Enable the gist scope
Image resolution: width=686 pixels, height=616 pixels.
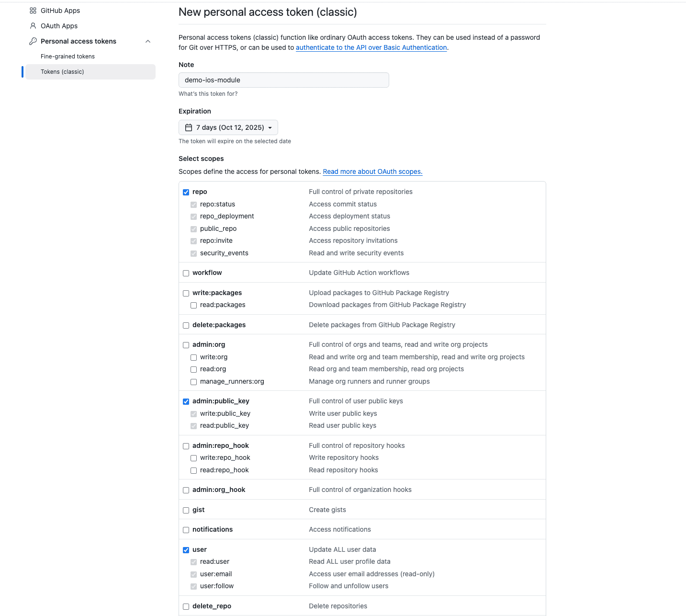click(x=186, y=510)
